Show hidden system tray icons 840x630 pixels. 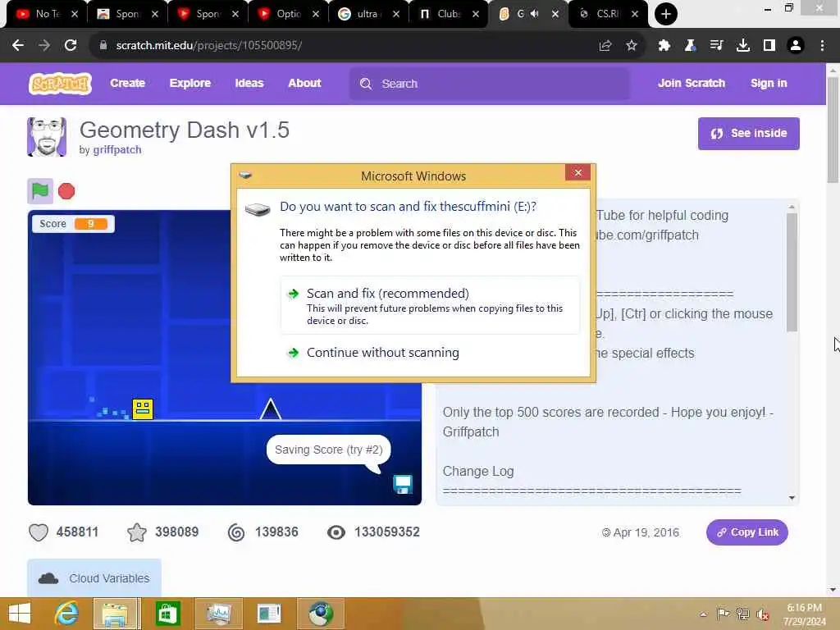tap(703, 614)
